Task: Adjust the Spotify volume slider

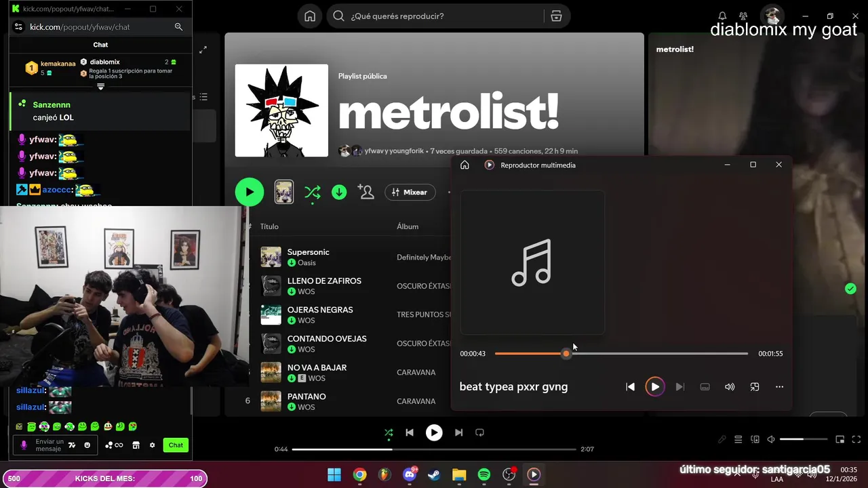Action: [803, 439]
